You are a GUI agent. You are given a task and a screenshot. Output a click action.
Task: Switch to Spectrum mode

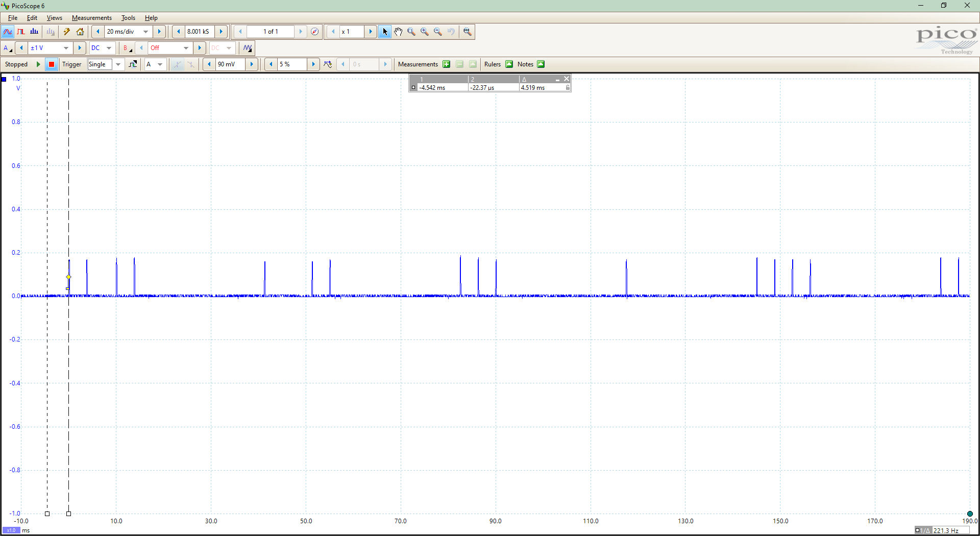34,32
